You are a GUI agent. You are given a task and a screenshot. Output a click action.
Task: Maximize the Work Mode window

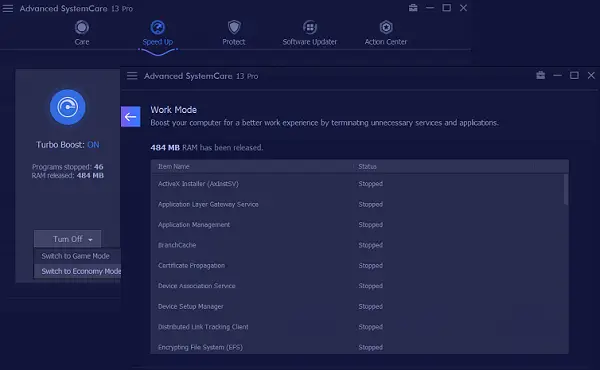[x=574, y=75]
